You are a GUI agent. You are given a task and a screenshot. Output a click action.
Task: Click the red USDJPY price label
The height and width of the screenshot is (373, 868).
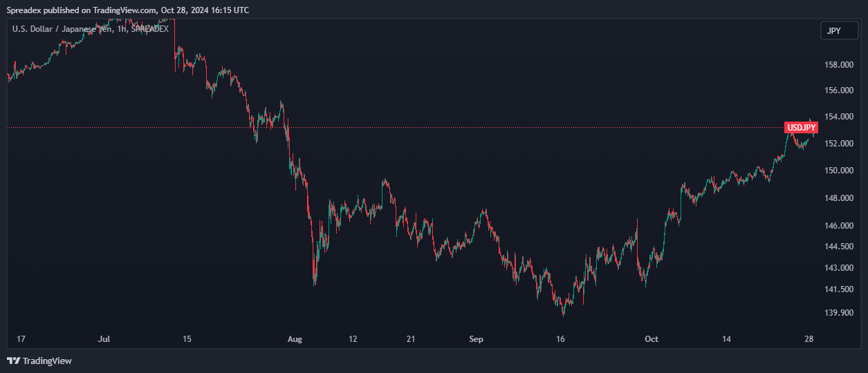point(802,127)
